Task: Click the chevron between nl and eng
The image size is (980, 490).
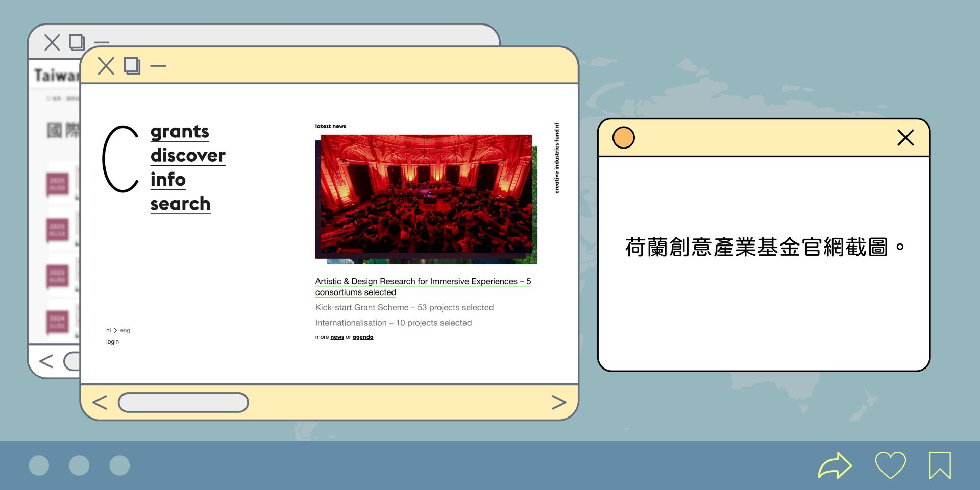Action: 116,330
